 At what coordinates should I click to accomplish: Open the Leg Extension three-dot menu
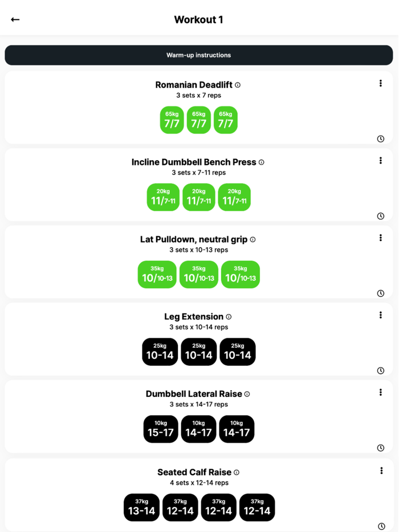[381, 314]
